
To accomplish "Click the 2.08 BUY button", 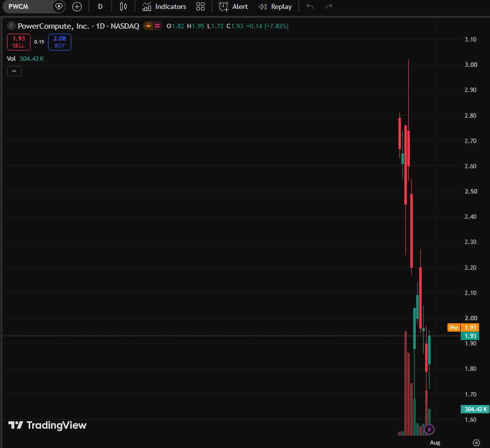I will [x=60, y=42].
